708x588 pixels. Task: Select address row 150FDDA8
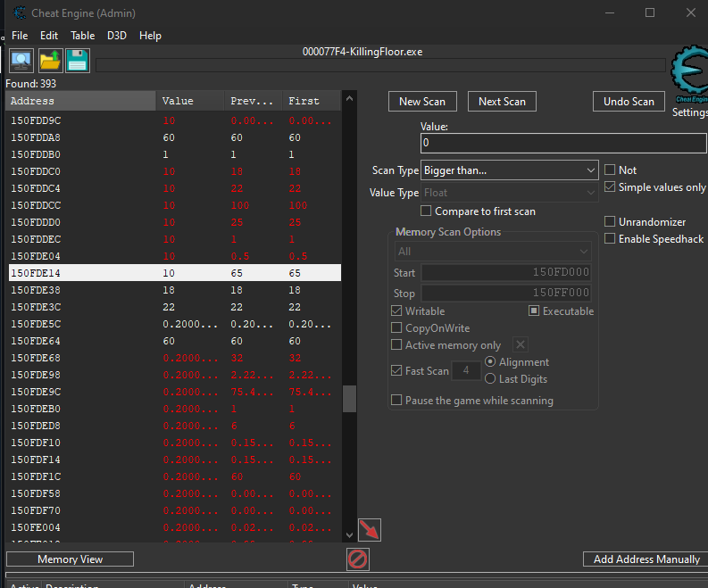pos(175,137)
